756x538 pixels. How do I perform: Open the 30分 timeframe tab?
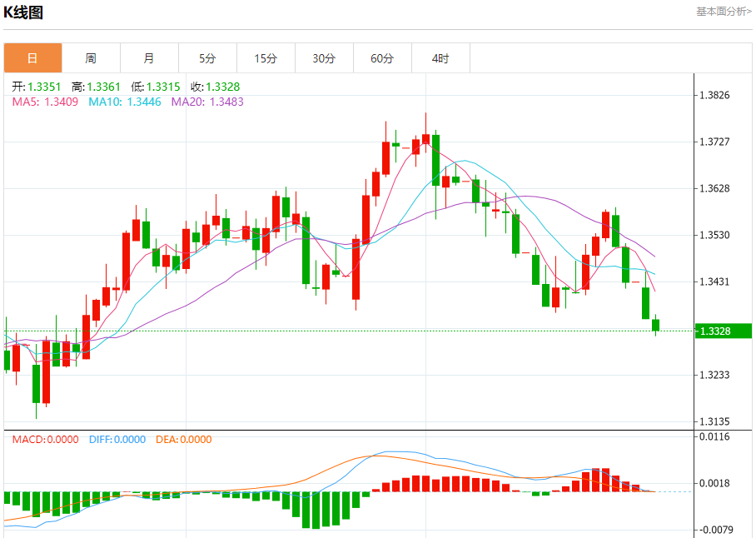tap(325, 58)
